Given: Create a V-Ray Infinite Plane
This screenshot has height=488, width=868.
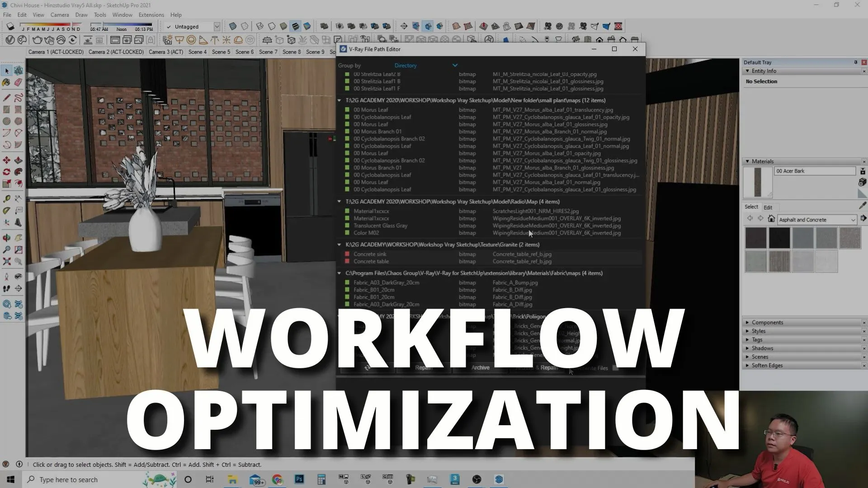Looking at the screenshot, I should 267,40.
